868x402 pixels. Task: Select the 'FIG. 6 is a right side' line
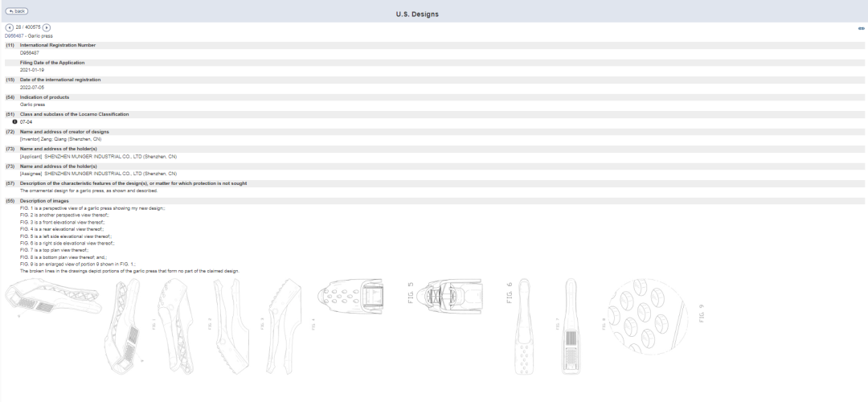point(67,243)
